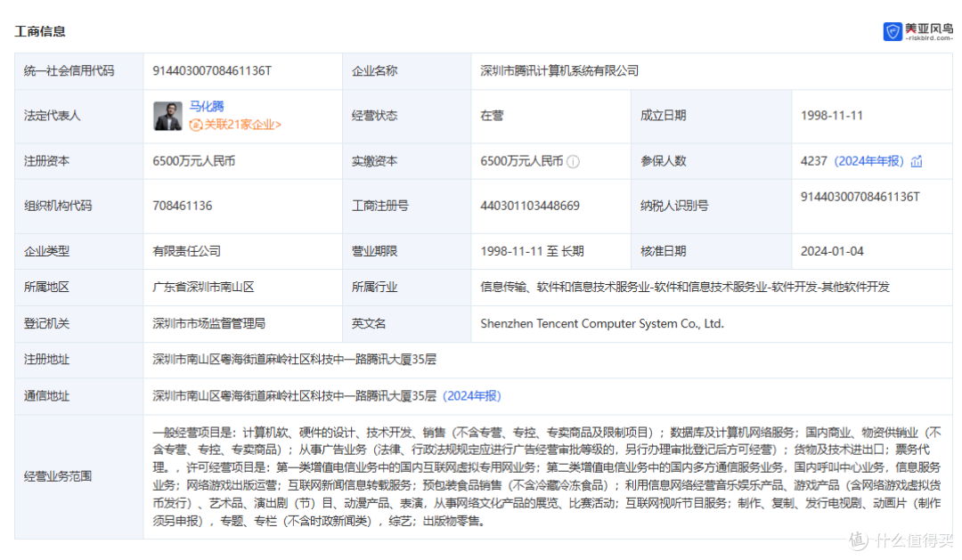Click the 营业期限 label cell

407,251
